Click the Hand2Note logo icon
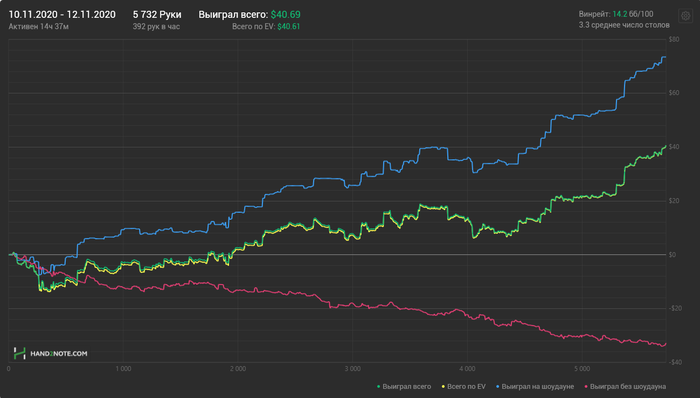 (x=19, y=353)
